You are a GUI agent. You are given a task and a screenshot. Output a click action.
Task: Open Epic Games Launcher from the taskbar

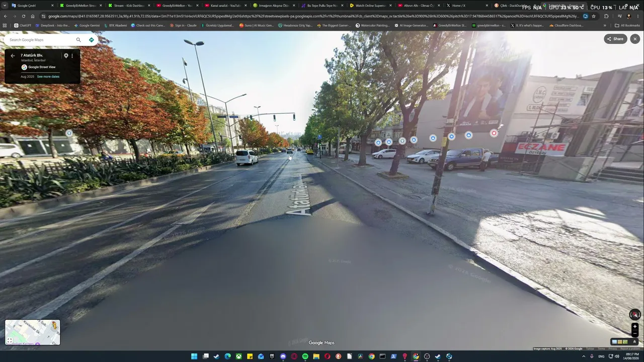[272, 356]
